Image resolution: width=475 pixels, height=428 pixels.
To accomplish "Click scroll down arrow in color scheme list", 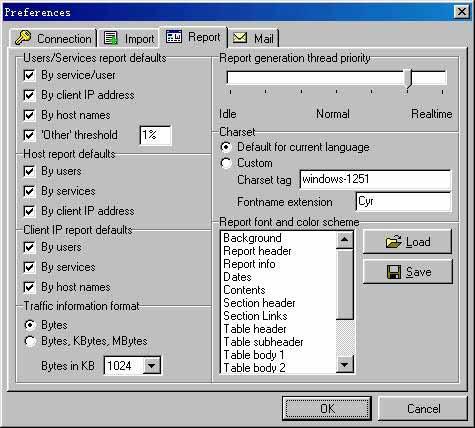I will pos(345,364).
